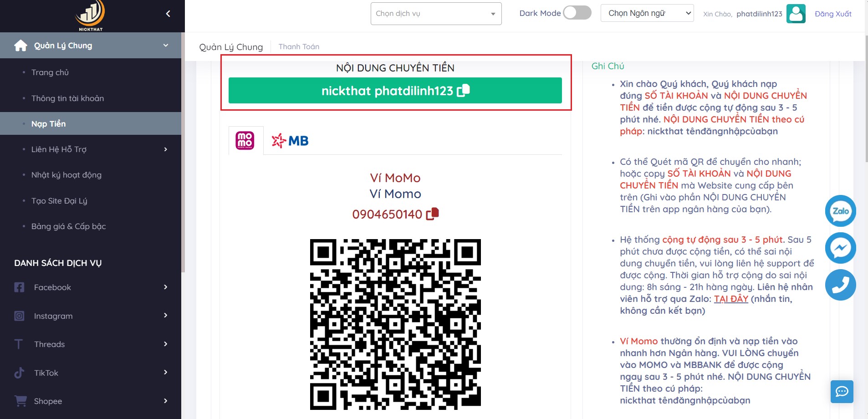Viewport: 868px width, 419px height.
Task: Click the Facebook service icon
Action: [19, 287]
